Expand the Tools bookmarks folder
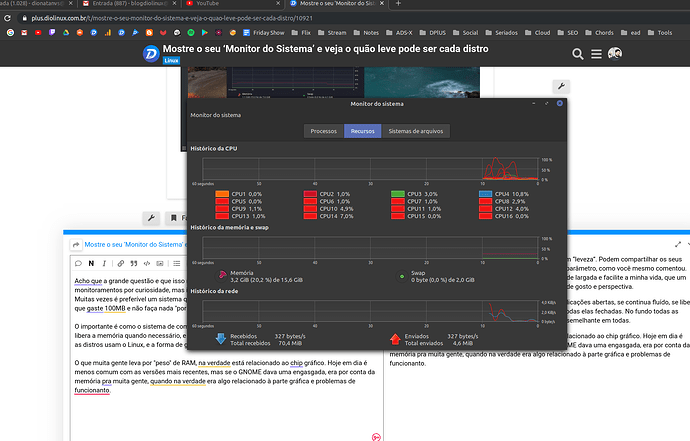 coord(660,33)
